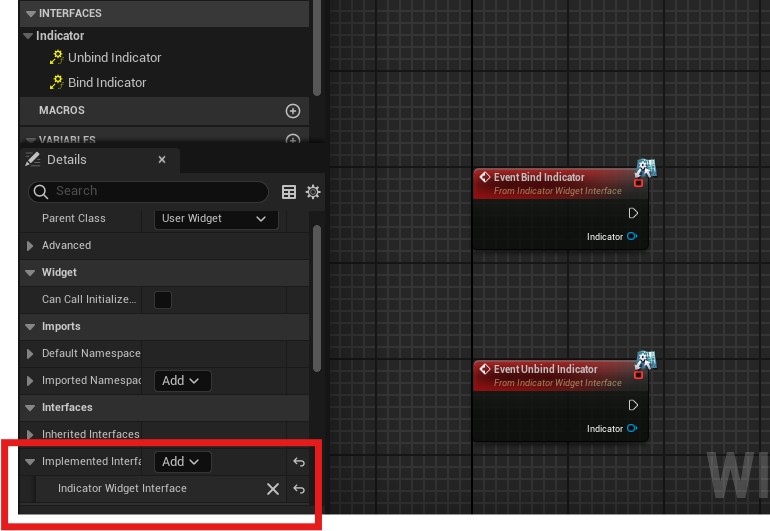
Task: Collapse the VARIABLES section
Action: [31, 140]
